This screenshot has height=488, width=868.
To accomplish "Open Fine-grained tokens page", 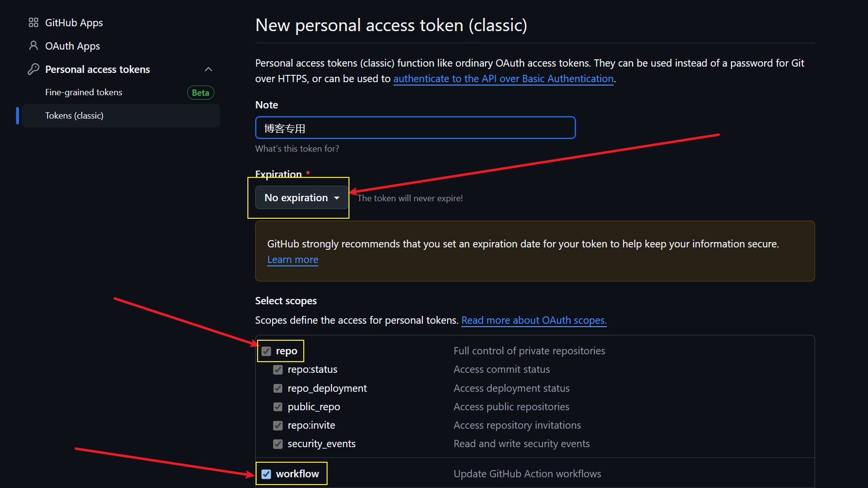I will coord(84,92).
